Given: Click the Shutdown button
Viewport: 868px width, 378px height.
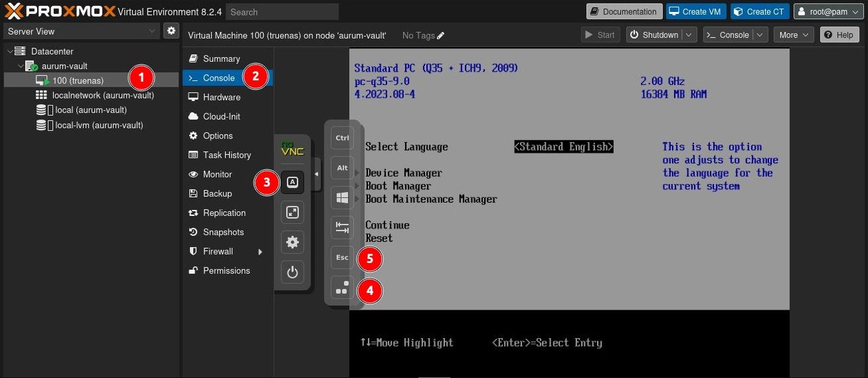Looking at the screenshot, I should pyautogui.click(x=654, y=35).
